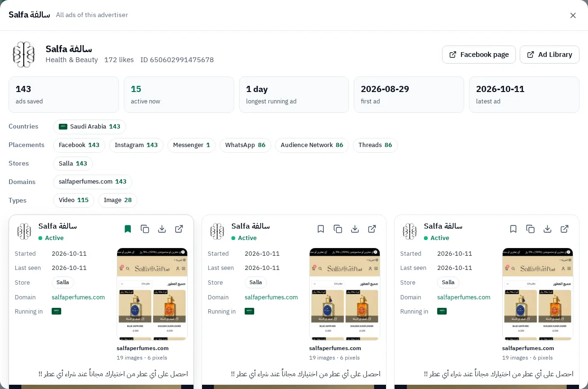Open the left card's perfume store thumbnail
Screen dimensions: 588x389
click(152, 294)
